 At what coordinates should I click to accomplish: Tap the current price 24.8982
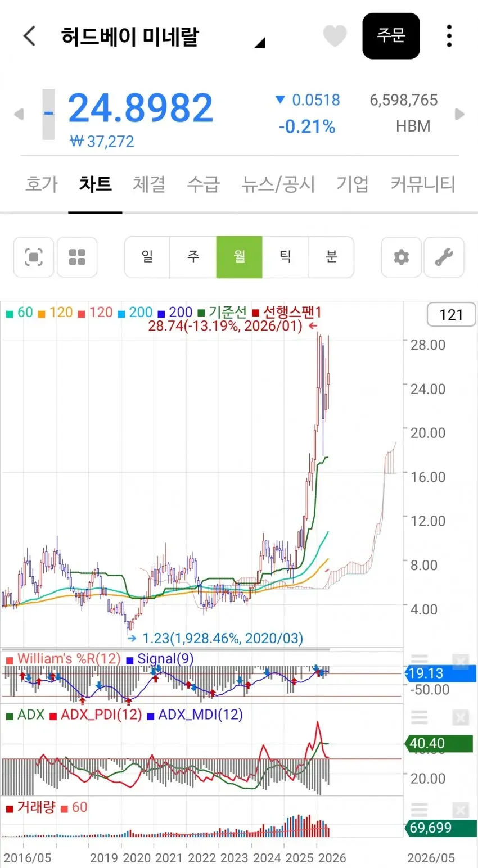click(141, 108)
